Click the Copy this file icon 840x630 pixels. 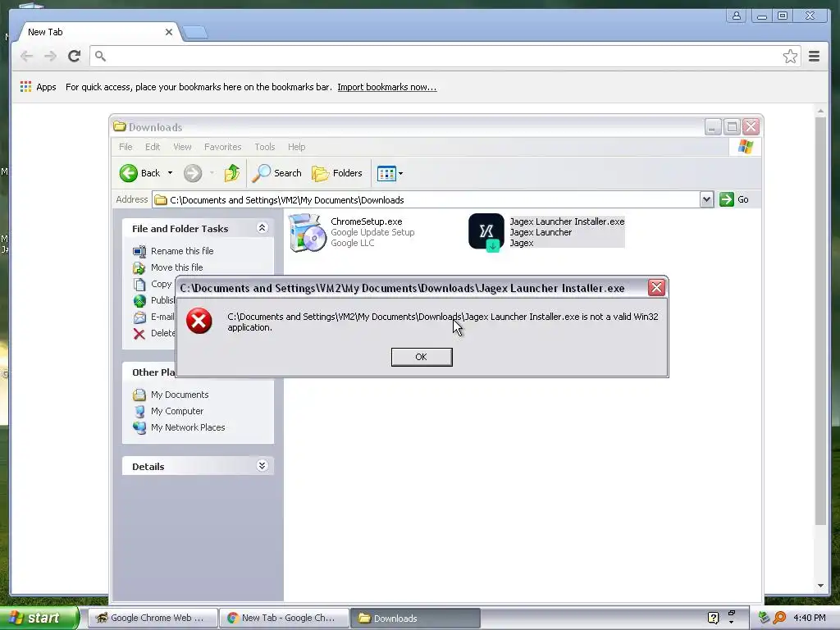pyautogui.click(x=139, y=284)
